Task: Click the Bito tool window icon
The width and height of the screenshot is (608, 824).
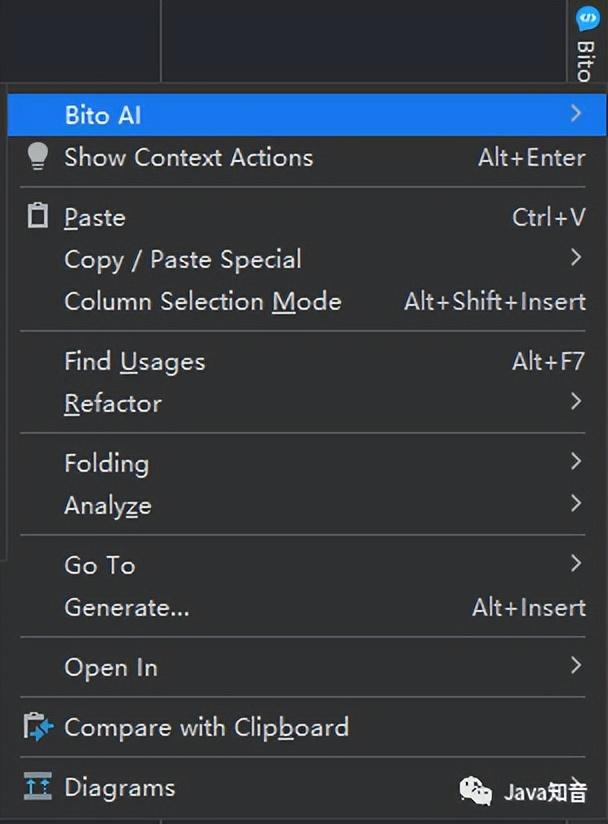Action: [586, 18]
